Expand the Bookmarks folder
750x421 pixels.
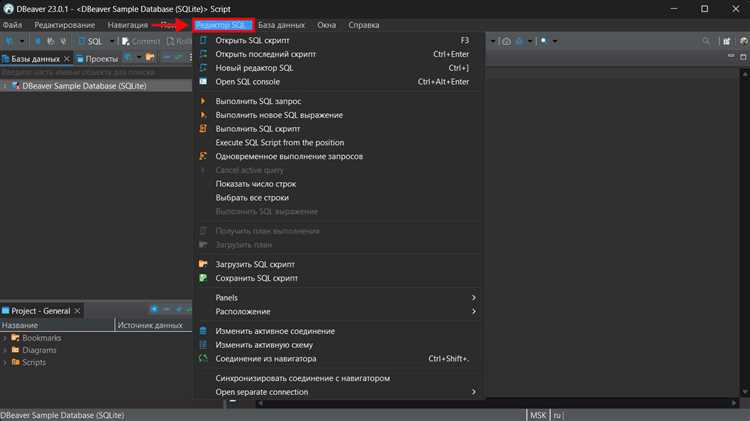coord(5,338)
